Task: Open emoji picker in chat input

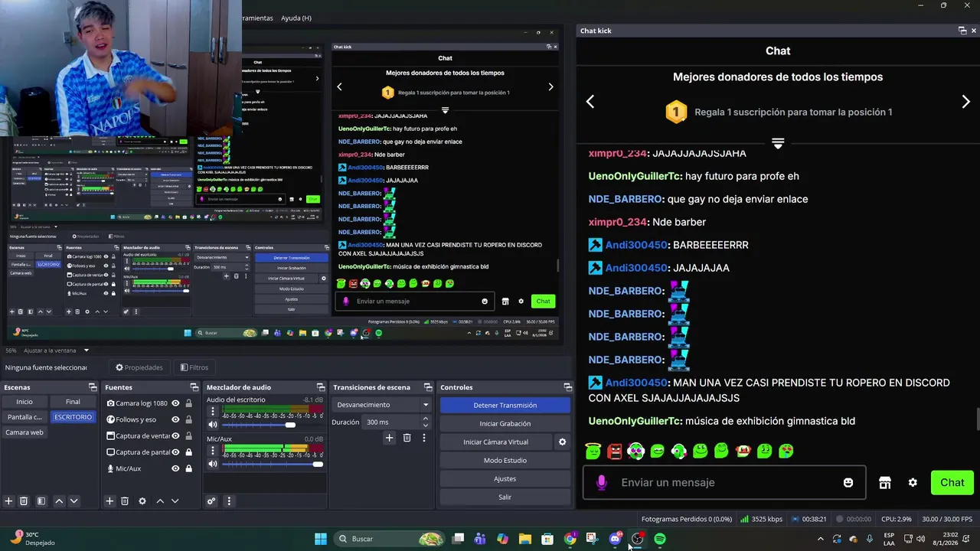Action: coord(848,482)
